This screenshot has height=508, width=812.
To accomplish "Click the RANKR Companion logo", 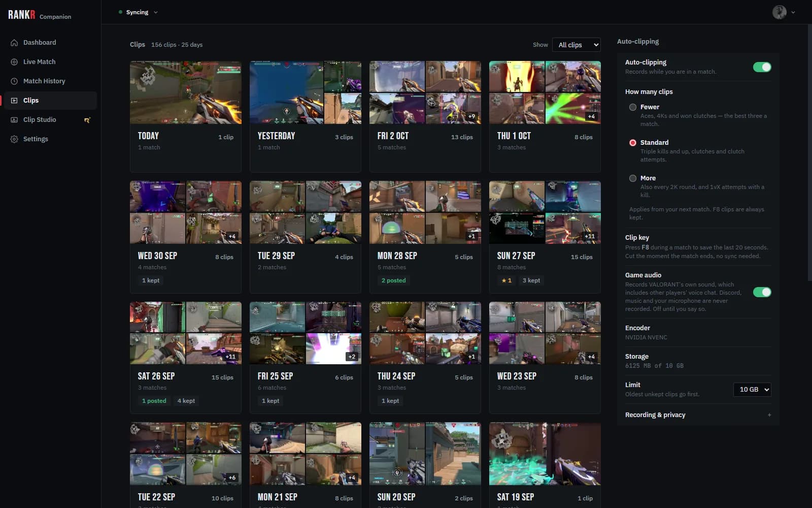I will coord(40,15).
